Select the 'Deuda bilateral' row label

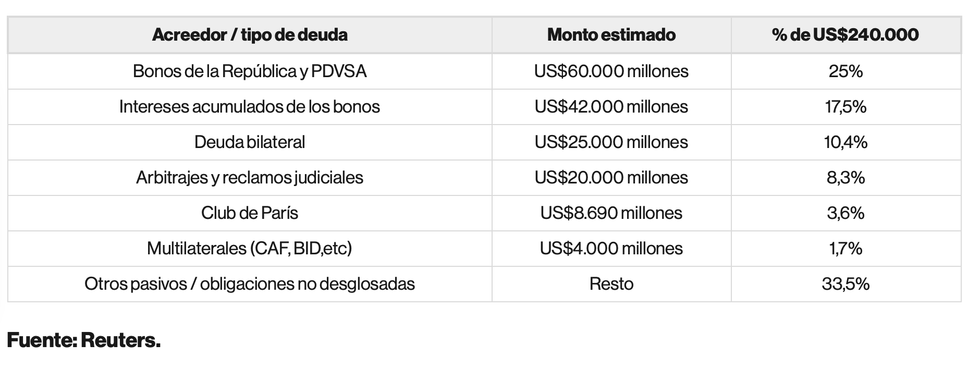click(250, 142)
